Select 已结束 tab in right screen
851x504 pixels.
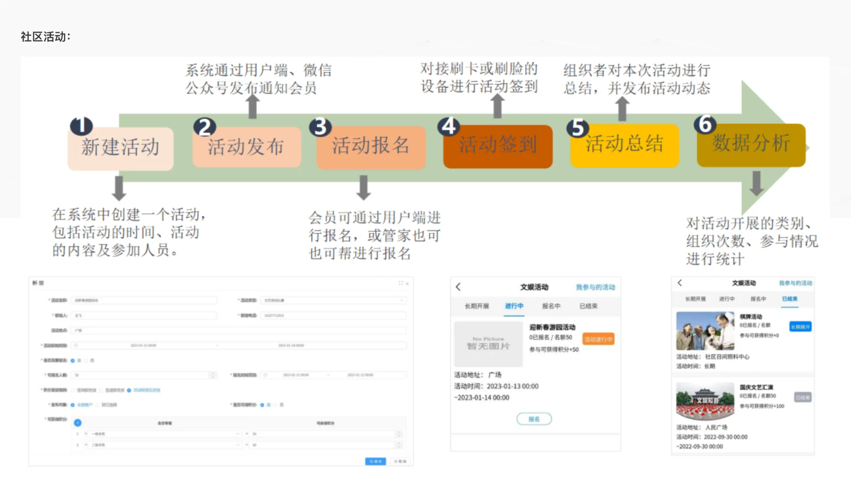click(x=789, y=299)
